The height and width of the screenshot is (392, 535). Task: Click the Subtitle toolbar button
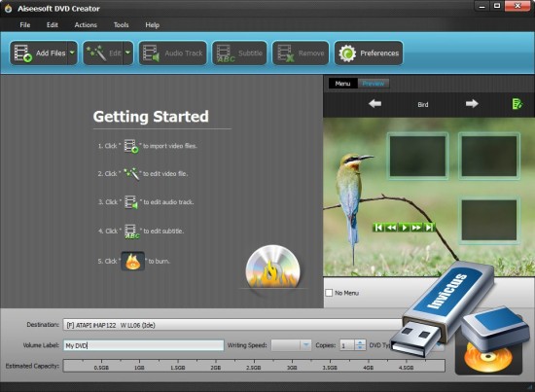(x=239, y=53)
